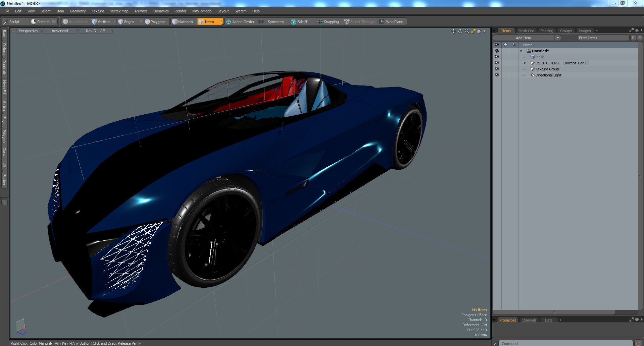Focus the Command input field
The image size is (644, 346).
(566, 343)
